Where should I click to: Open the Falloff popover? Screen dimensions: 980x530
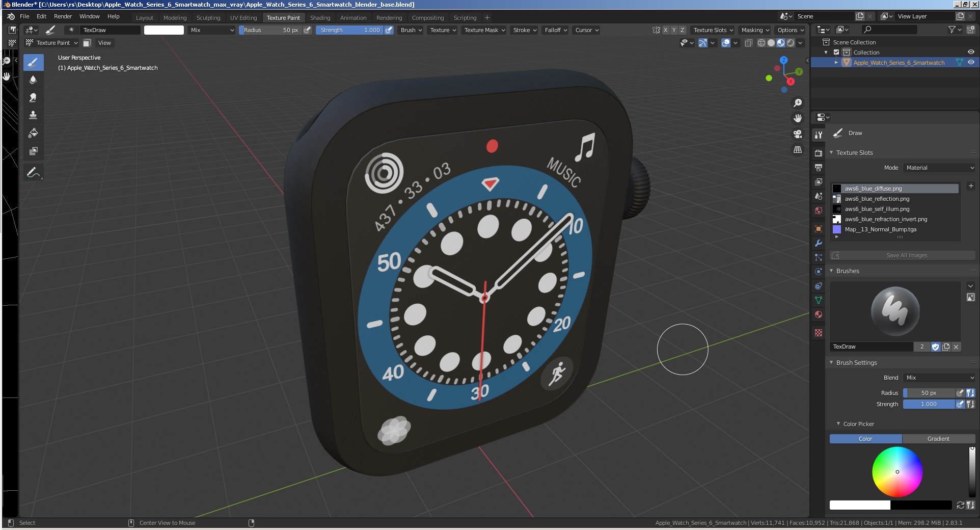[556, 30]
